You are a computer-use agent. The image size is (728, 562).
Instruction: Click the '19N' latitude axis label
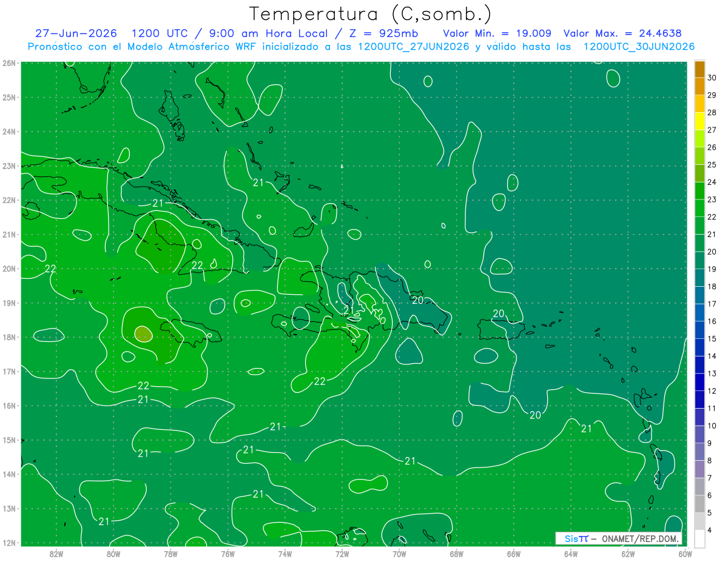pyautogui.click(x=9, y=303)
